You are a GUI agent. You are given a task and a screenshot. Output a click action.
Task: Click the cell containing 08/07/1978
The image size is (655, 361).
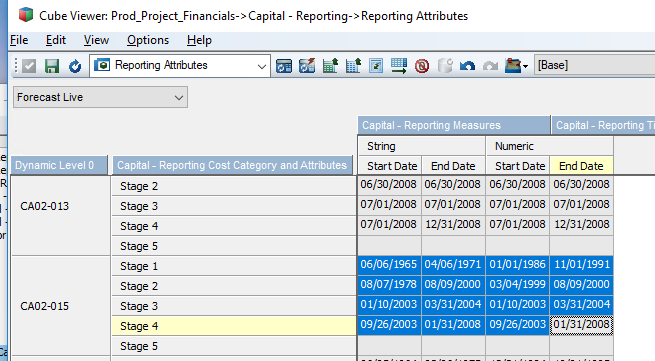[x=389, y=285]
